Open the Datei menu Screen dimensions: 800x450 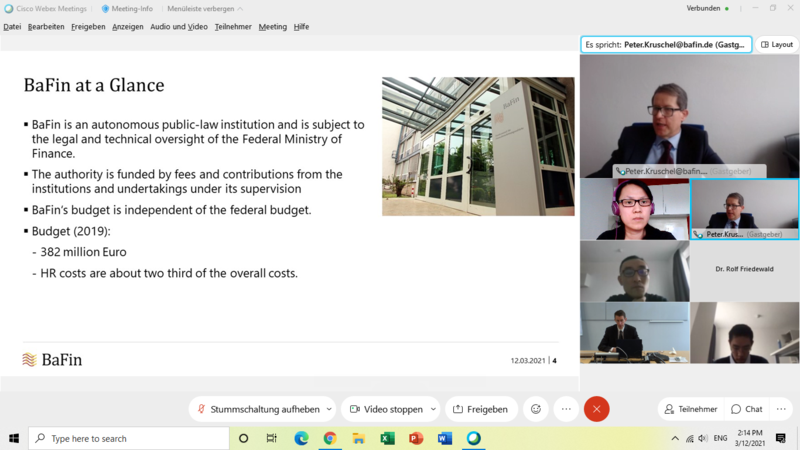[x=12, y=27]
